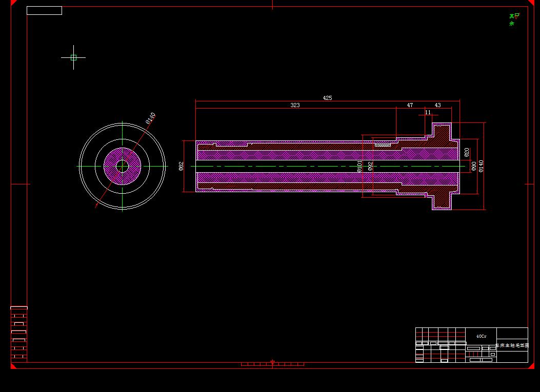
Task: Click the 车床主轴毛坯图 drawing title
Action: tap(512, 345)
